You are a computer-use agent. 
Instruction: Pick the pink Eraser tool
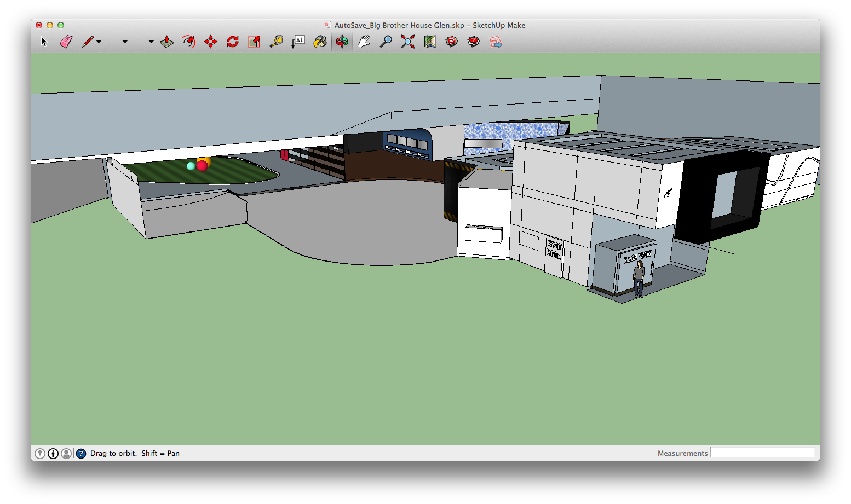[x=66, y=42]
